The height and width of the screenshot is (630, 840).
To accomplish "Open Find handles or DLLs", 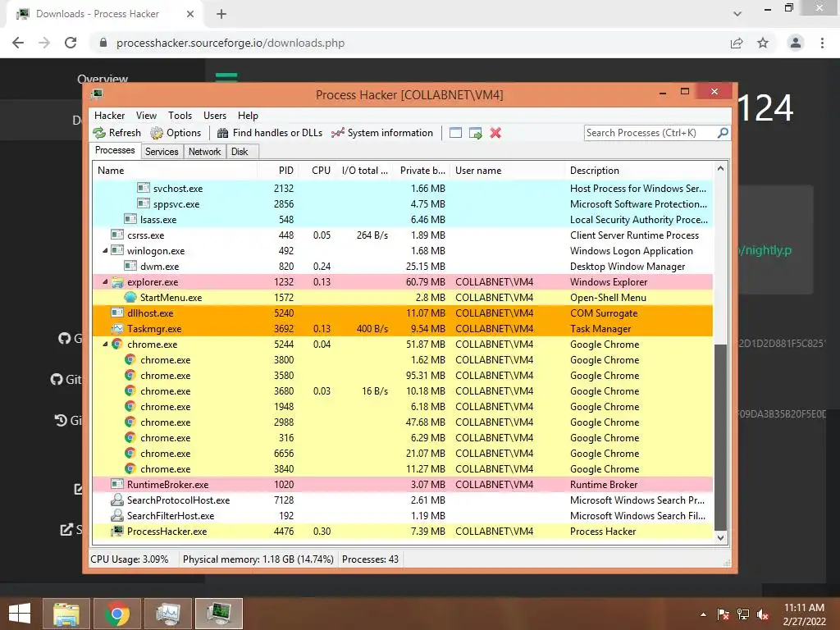I will coord(270,133).
